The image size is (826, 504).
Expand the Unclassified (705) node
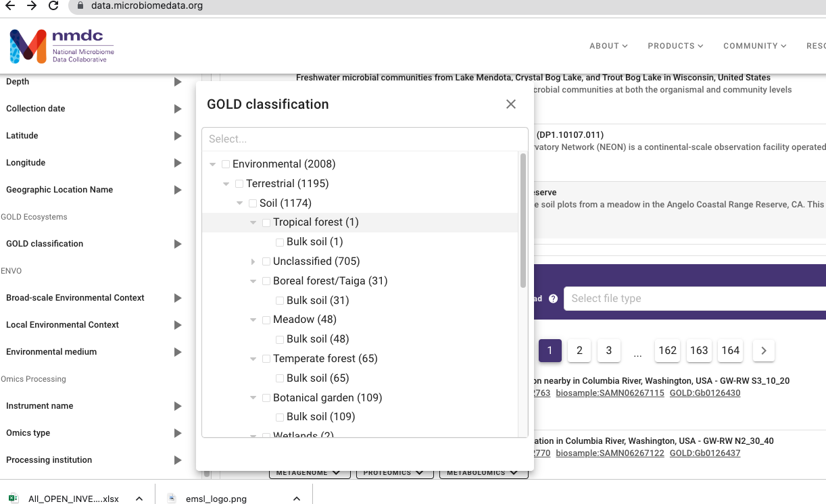point(253,261)
